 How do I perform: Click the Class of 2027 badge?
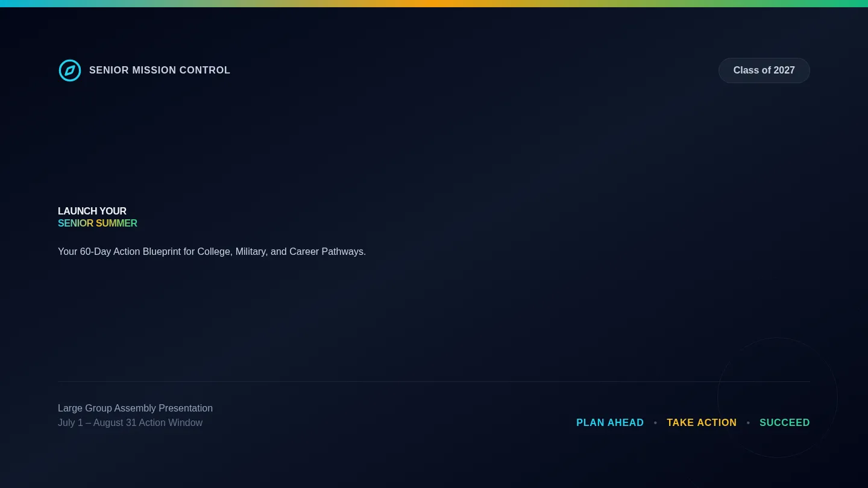coord(764,70)
